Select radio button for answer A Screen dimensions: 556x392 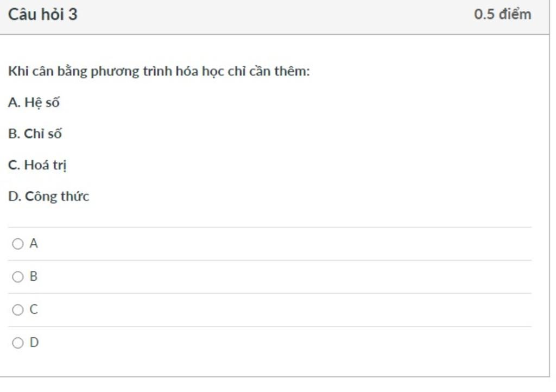(x=18, y=244)
